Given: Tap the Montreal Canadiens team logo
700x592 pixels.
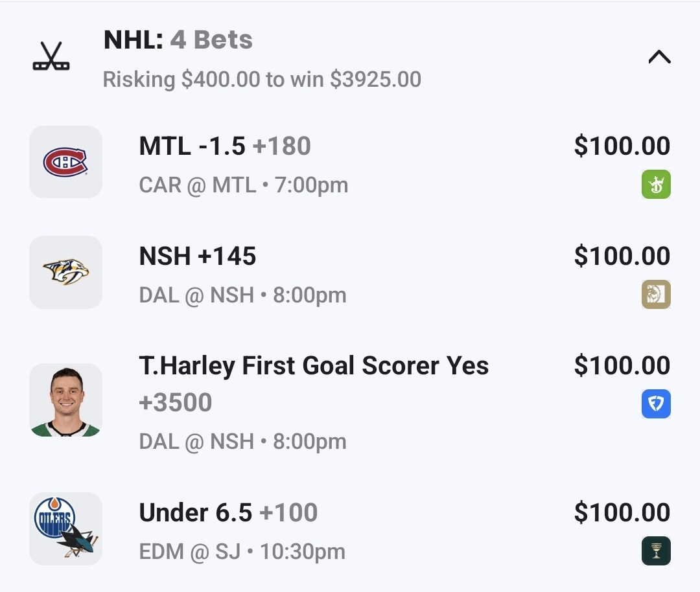Looking at the screenshot, I should pos(65,162).
